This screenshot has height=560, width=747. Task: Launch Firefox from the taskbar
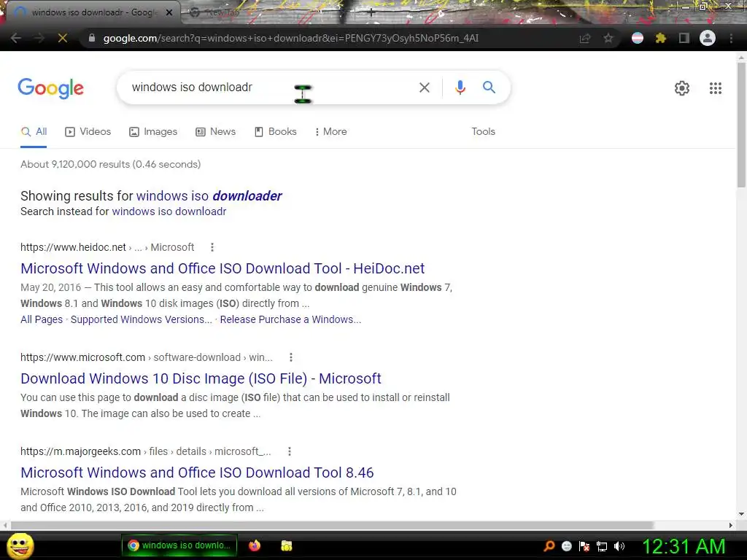pos(255,545)
